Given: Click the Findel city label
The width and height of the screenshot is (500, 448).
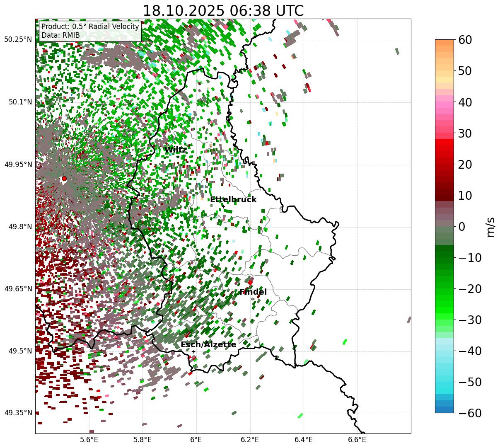Looking at the screenshot, I should pos(253,292).
